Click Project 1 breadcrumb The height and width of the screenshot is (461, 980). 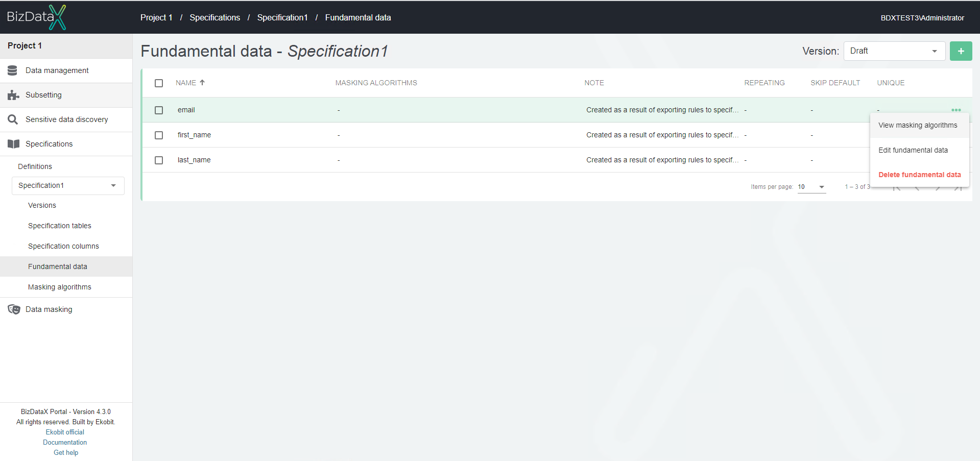pos(156,17)
